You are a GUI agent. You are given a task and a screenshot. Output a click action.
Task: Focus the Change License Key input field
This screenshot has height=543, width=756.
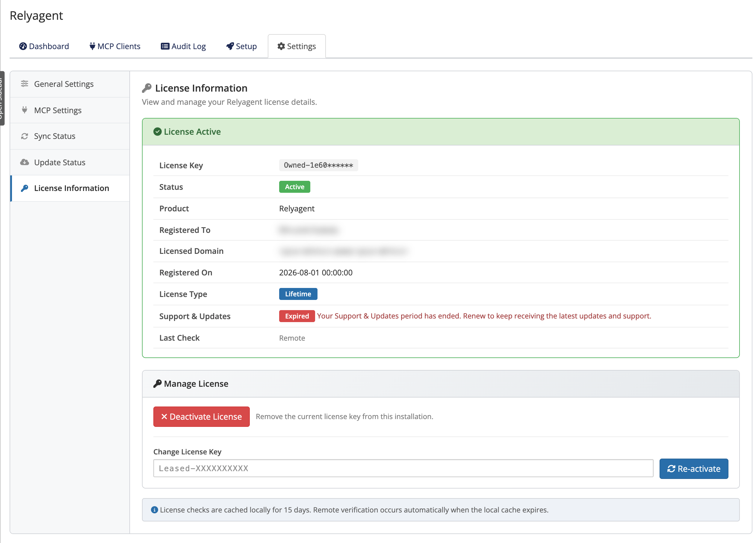pos(403,468)
